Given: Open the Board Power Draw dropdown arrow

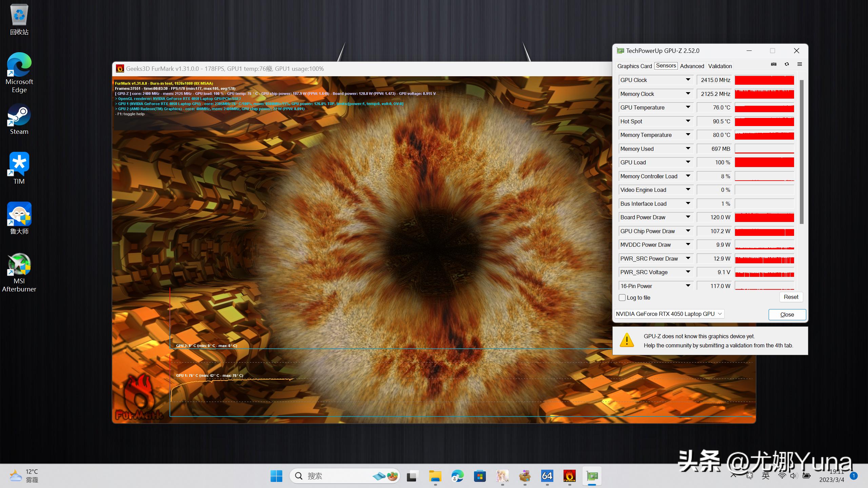Looking at the screenshot, I should [x=688, y=217].
